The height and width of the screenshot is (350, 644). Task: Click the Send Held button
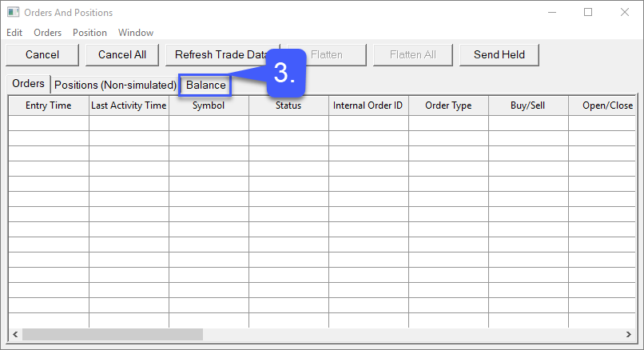499,54
